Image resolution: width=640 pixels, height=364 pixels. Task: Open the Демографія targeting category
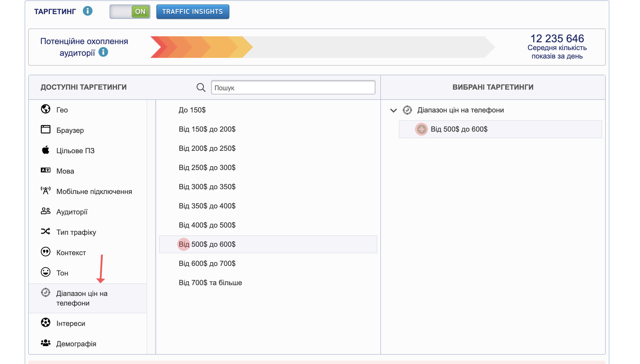[x=76, y=344]
